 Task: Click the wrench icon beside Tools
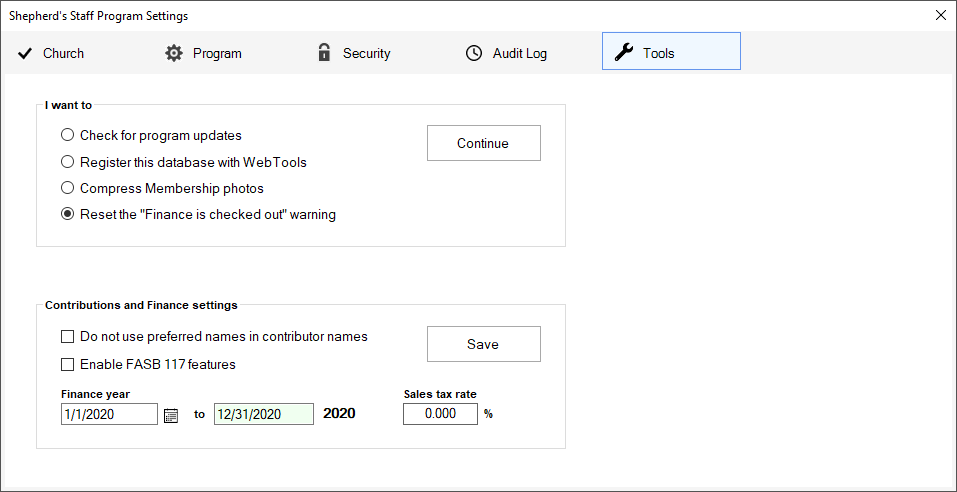624,53
